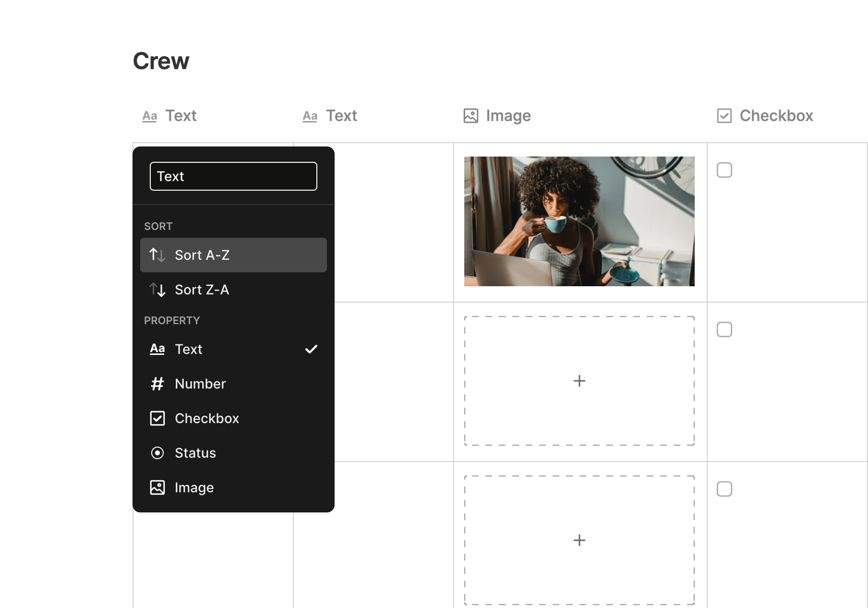Screen dimensions: 868x608
Task: Enable the third row checkbox
Action: (724, 489)
